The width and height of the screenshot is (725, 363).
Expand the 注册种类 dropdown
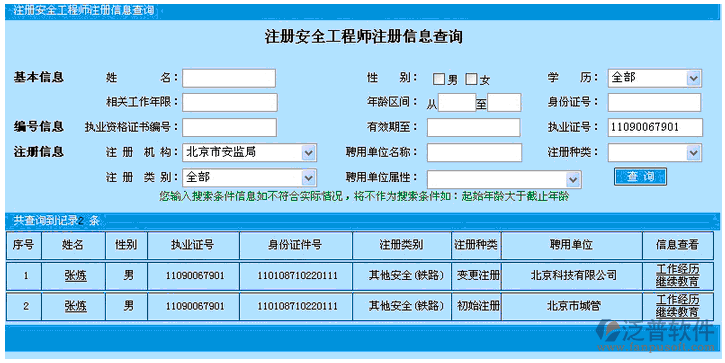click(655, 153)
